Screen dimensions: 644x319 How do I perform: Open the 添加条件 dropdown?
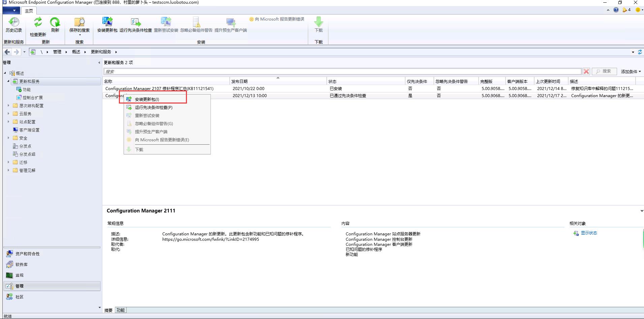pyautogui.click(x=631, y=71)
